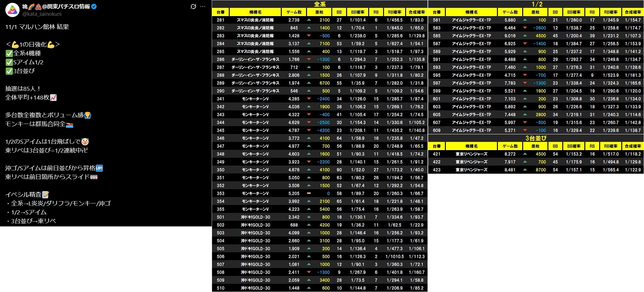Click the line ・3台並び→東リベ
The image size is (644, 292).
point(31,221)
